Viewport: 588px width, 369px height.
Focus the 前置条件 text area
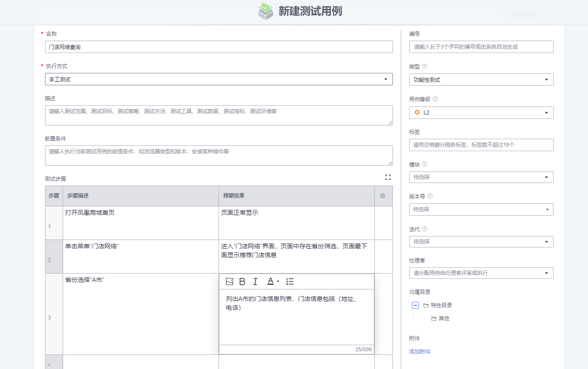tap(219, 156)
